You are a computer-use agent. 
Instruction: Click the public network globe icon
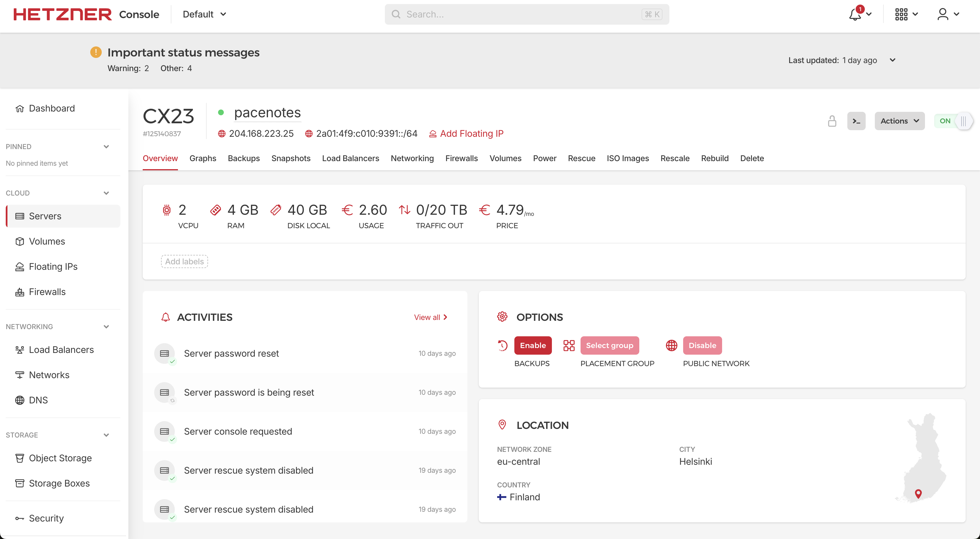(671, 346)
